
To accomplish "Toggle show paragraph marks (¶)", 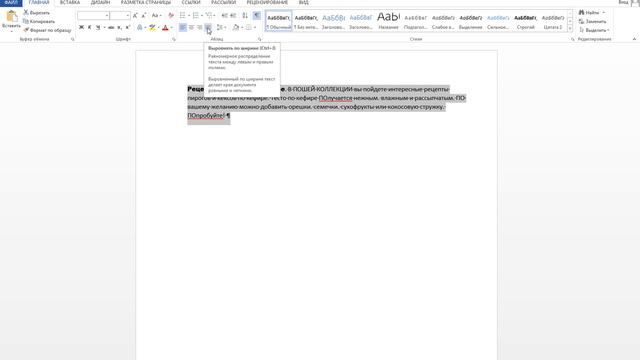I will pos(256,16).
